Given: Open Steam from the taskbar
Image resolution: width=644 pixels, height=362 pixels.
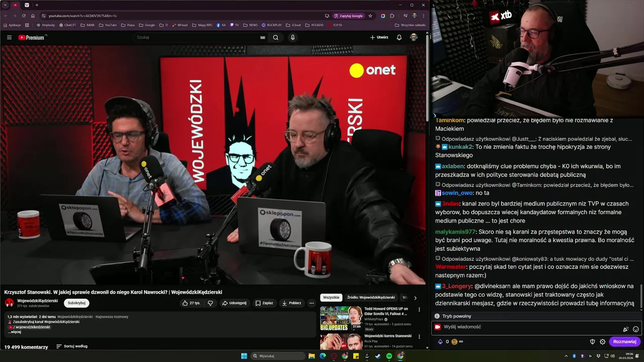Looking at the screenshot, I should [378, 356].
